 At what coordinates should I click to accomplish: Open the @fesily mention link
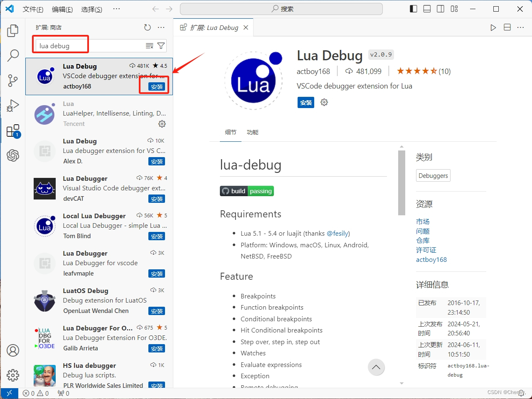[338, 233]
